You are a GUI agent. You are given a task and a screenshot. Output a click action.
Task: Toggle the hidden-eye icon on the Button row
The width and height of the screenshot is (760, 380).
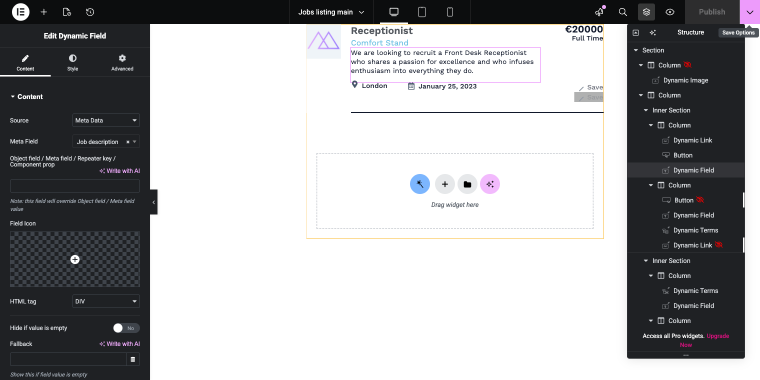click(699, 200)
